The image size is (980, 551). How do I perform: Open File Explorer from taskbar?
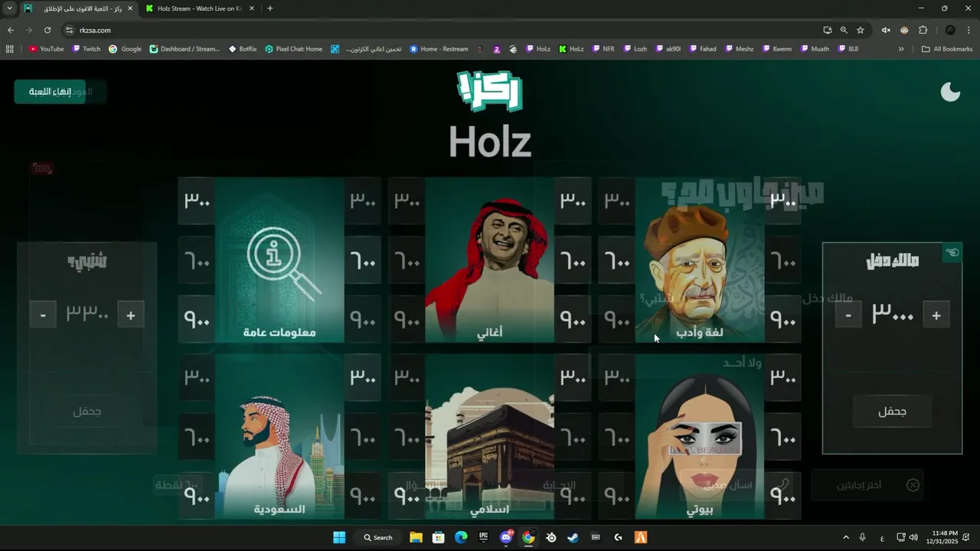pos(416,537)
